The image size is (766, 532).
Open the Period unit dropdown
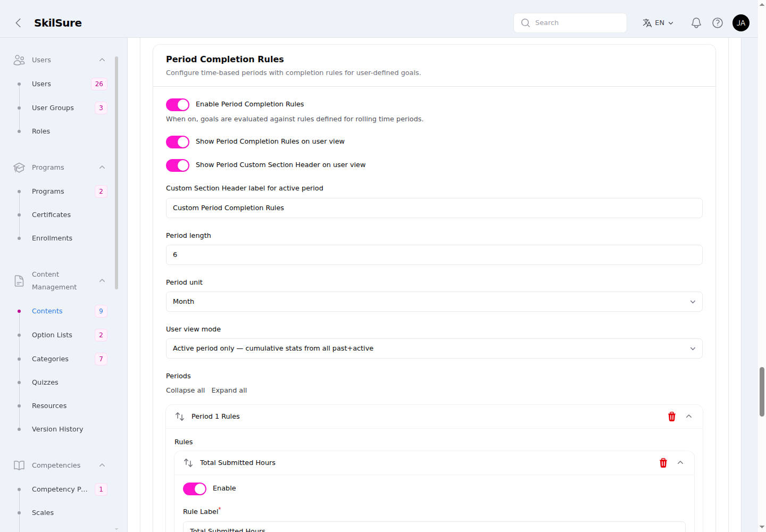[434, 302]
